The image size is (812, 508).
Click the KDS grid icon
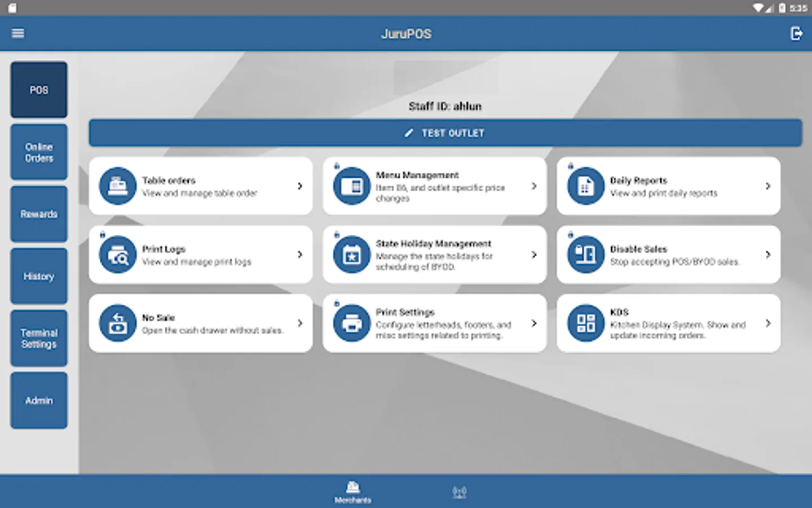(586, 323)
